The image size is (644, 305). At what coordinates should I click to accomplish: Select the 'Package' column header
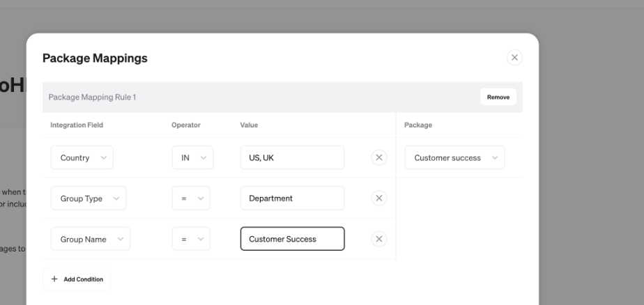tap(418, 125)
